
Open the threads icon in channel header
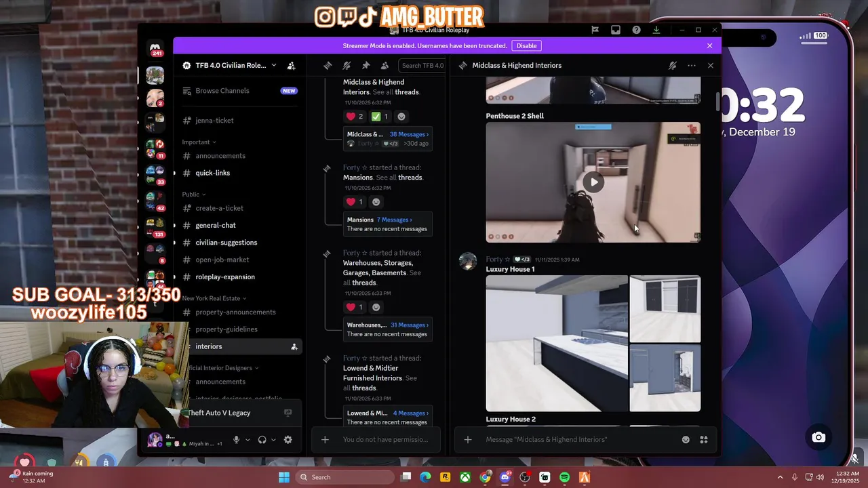tap(328, 66)
